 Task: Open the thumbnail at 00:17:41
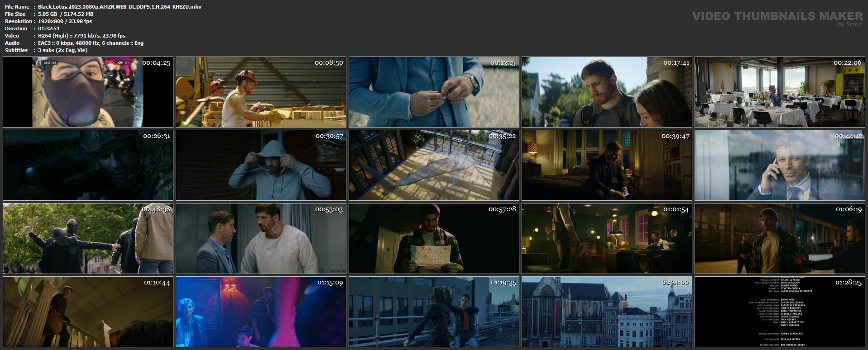[607, 92]
